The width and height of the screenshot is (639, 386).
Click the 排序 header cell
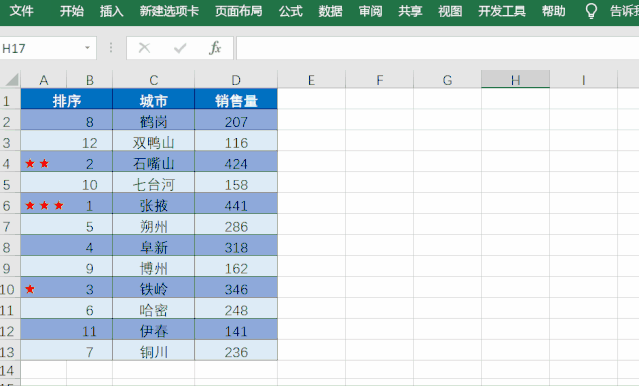(x=67, y=99)
